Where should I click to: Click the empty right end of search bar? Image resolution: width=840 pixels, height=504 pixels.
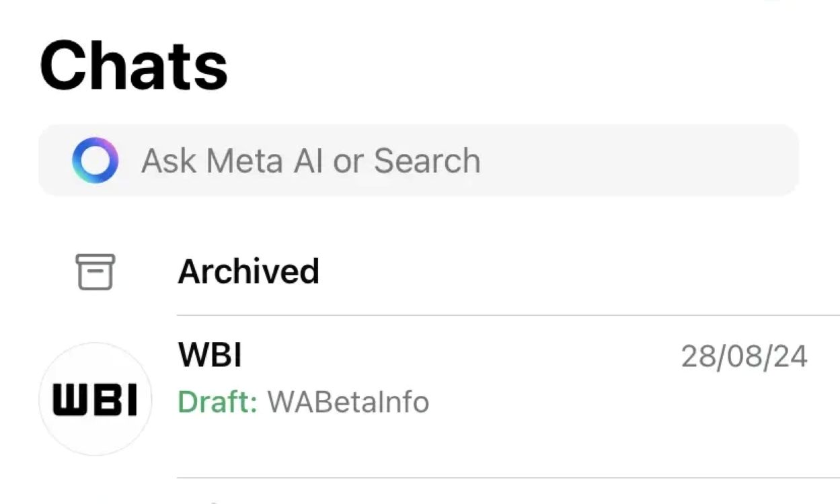click(706, 161)
